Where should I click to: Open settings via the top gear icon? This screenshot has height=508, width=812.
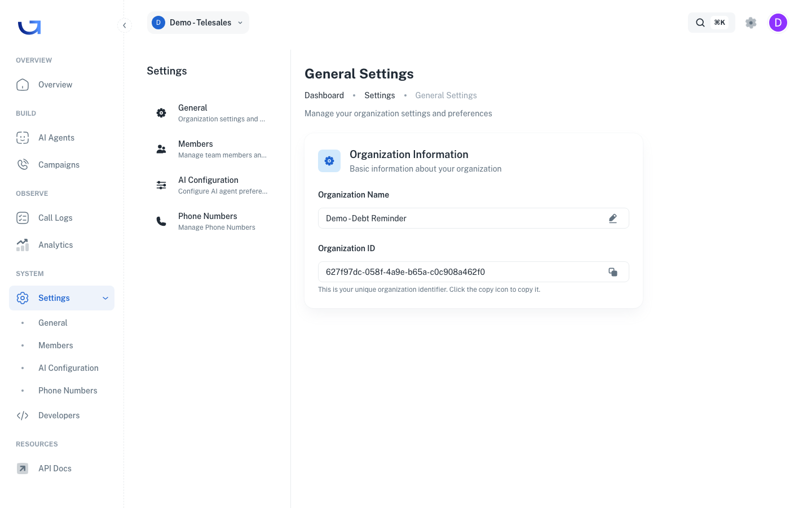(x=751, y=23)
